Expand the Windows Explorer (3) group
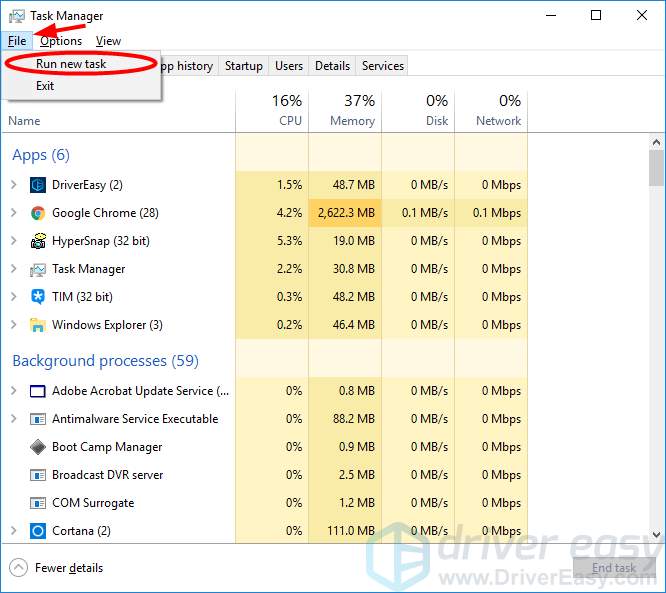This screenshot has width=666, height=593. click(x=14, y=325)
